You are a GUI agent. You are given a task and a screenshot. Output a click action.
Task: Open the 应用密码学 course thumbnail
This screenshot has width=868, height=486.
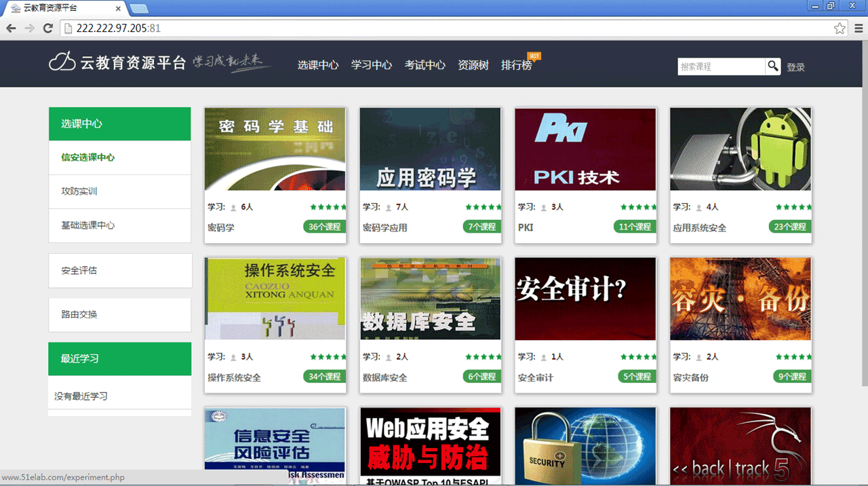(x=430, y=149)
